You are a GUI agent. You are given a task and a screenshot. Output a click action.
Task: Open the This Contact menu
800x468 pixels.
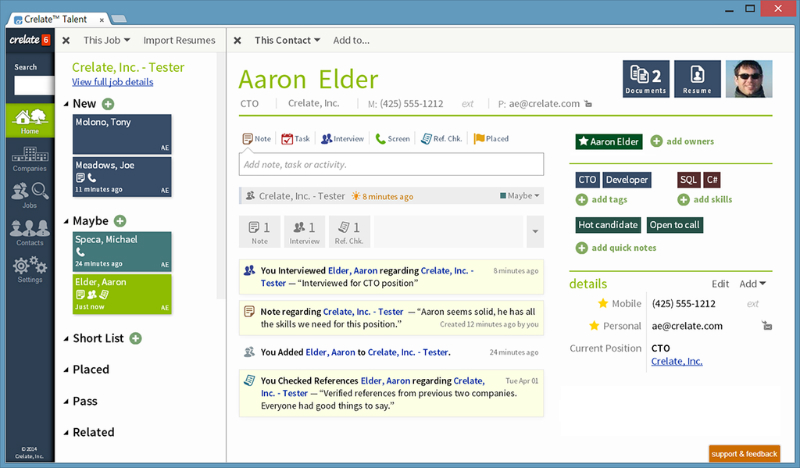pyautogui.click(x=287, y=40)
